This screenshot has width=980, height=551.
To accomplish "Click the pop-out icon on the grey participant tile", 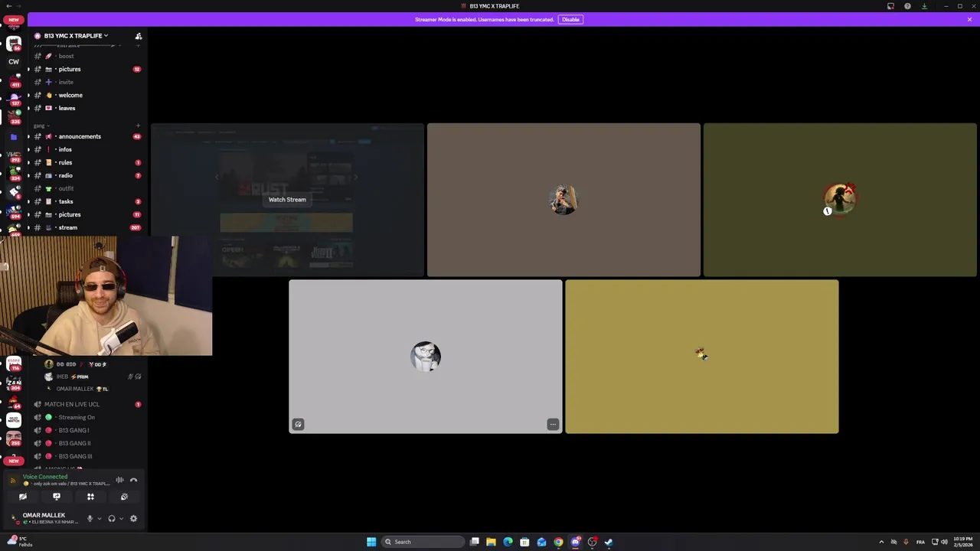I will (x=298, y=425).
